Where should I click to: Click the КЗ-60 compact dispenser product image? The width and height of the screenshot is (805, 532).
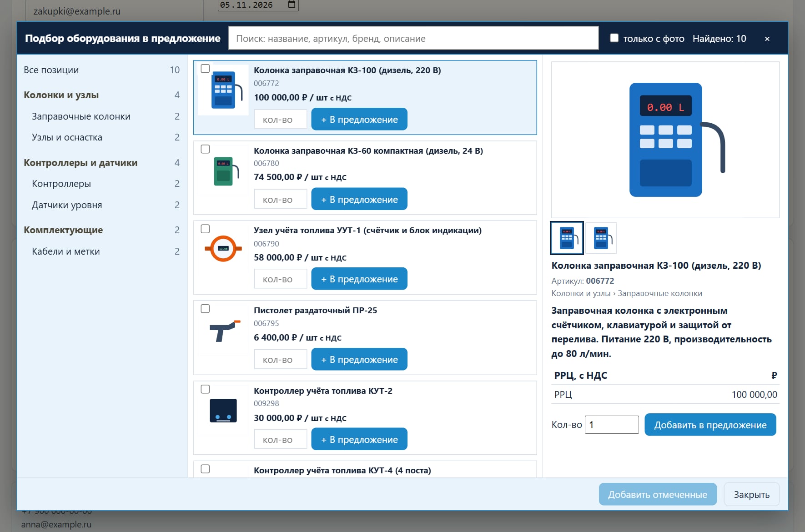tap(223, 171)
